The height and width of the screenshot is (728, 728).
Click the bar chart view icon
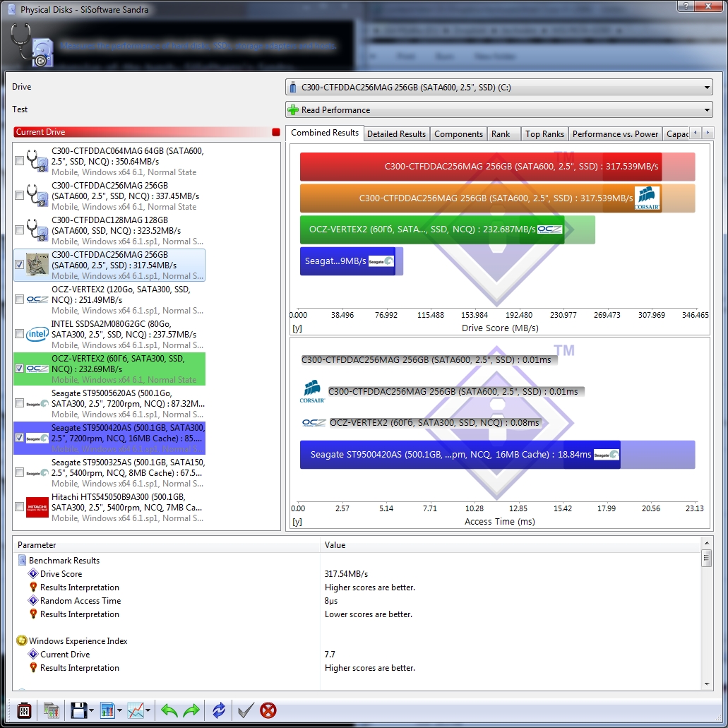coord(107,710)
